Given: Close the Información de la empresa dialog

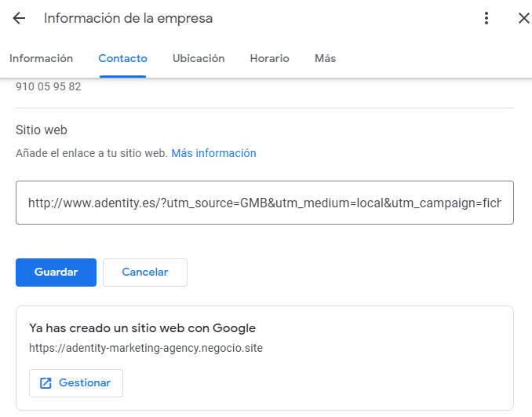Looking at the screenshot, I should pyautogui.click(x=523, y=18).
